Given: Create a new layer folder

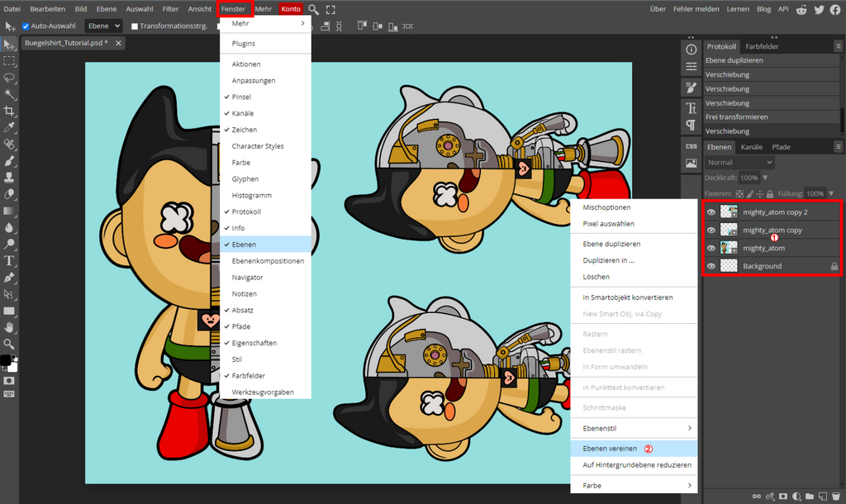Looking at the screenshot, I should [810, 496].
